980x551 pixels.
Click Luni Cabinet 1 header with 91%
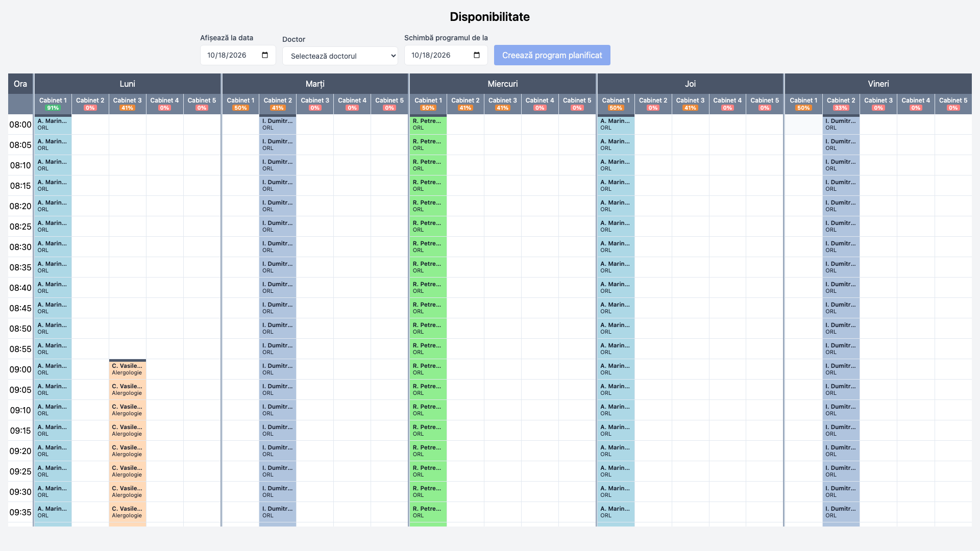tap(53, 104)
